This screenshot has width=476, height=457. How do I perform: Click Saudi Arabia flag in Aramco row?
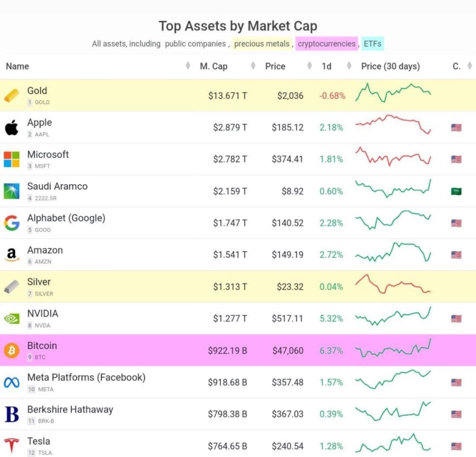(456, 191)
